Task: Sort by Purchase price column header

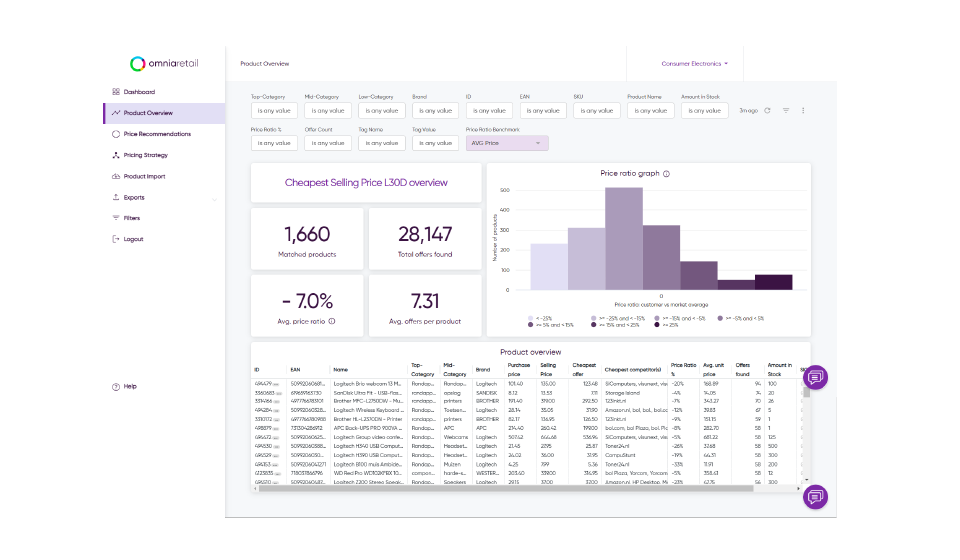Action: pyautogui.click(x=519, y=370)
